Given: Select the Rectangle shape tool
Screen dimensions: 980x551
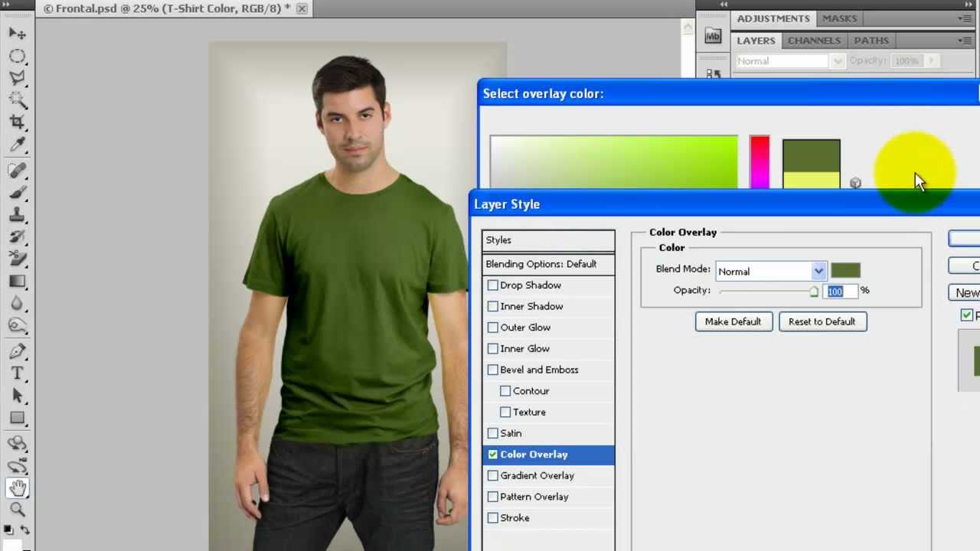Looking at the screenshot, I should click(x=17, y=418).
